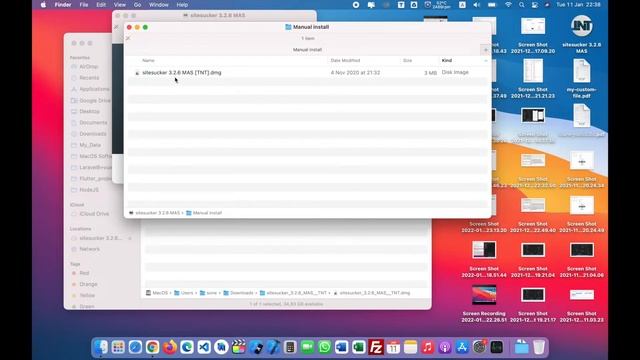Select NodeJS folder in sidebar
Image resolution: width=640 pixels, height=360 pixels.
89,190
